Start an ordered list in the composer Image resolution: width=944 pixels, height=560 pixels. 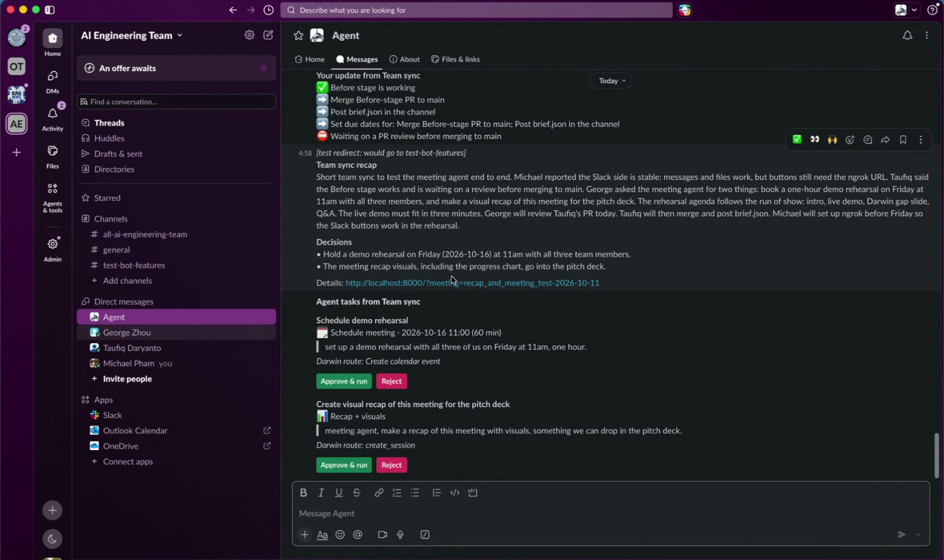pos(397,493)
